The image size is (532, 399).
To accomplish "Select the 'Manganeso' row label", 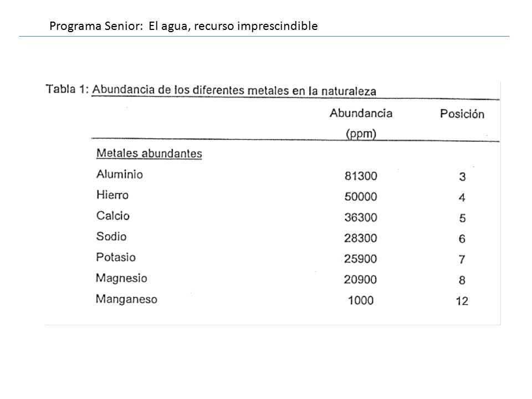I will 126,299.
